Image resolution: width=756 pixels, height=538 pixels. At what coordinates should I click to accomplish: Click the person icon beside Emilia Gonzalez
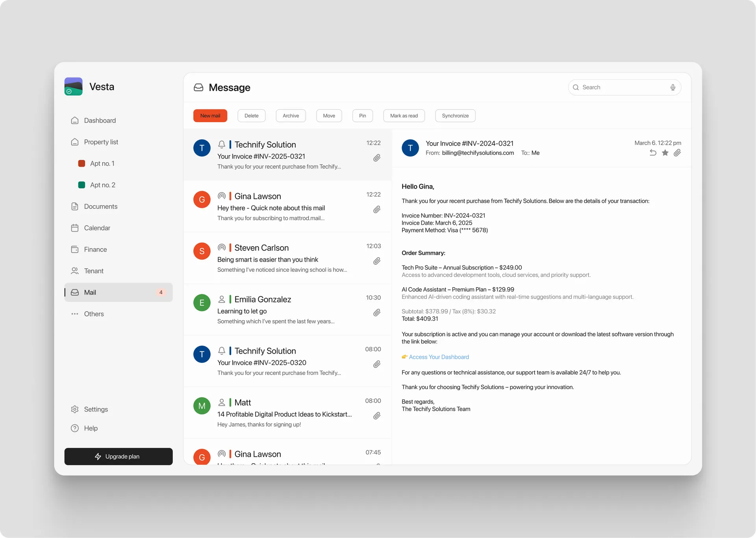click(222, 299)
